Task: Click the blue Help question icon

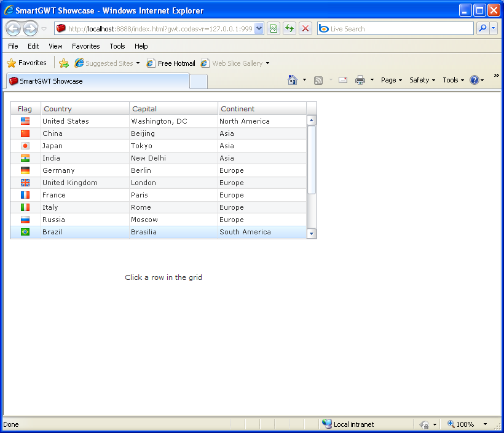Action: point(474,80)
